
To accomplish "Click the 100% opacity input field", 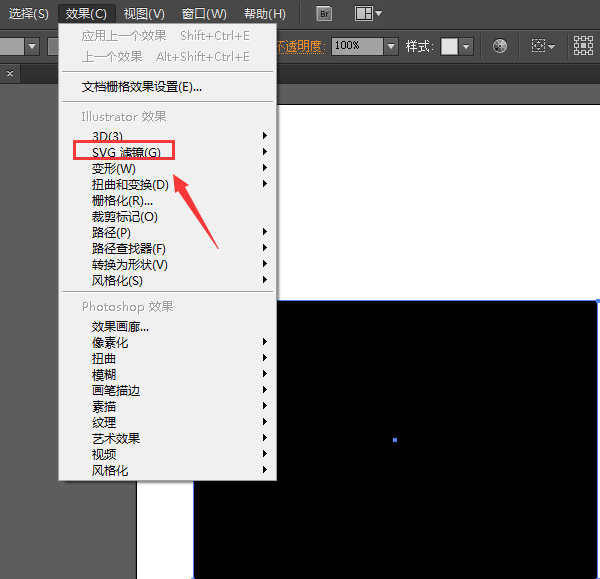I will [x=357, y=46].
